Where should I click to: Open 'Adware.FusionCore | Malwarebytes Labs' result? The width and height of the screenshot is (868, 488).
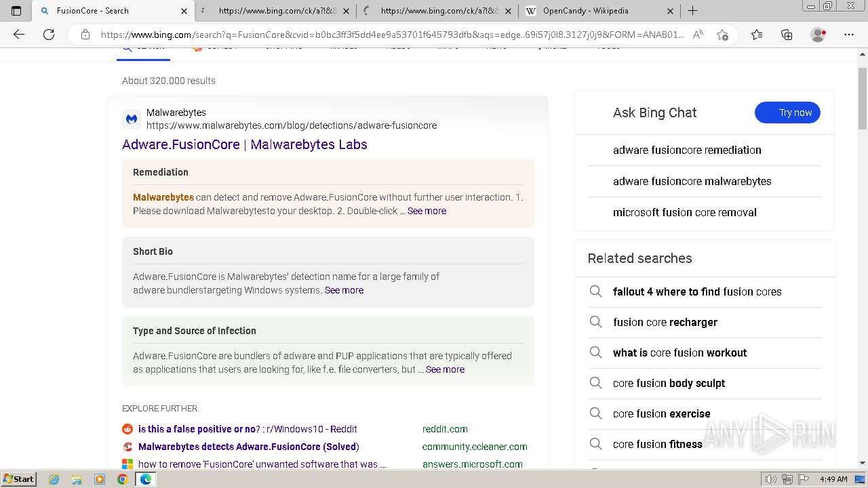pyautogui.click(x=245, y=144)
